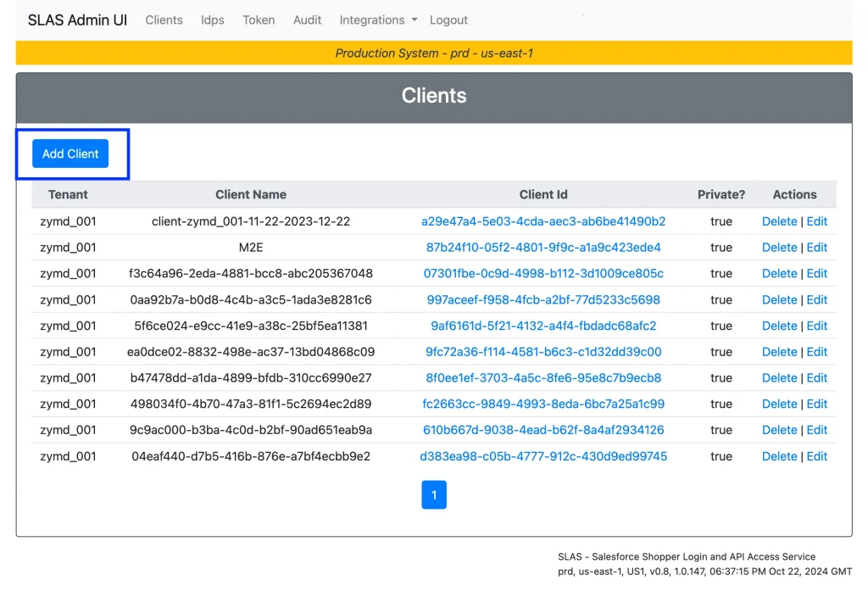The height and width of the screenshot is (597, 868).
Task: Log out via the Logout menu item
Action: pos(448,20)
